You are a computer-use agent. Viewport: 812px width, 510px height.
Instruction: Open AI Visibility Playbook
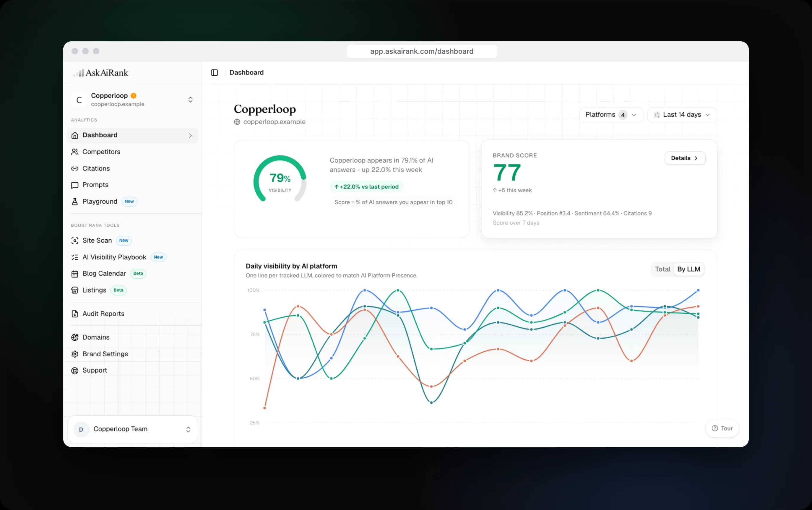tap(132, 257)
